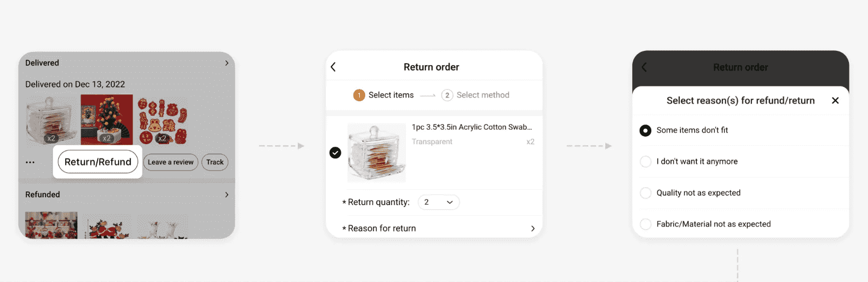Expand the Delivered orders section arrow
The height and width of the screenshot is (282, 868).
(x=227, y=63)
